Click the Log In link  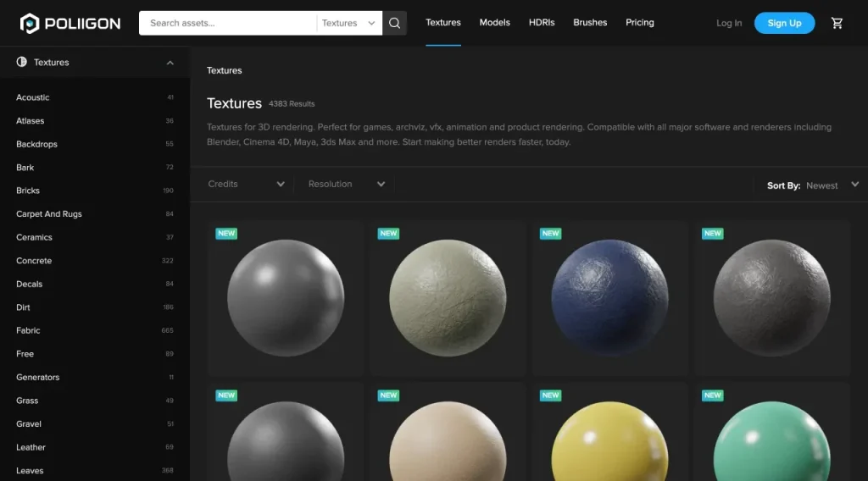[x=728, y=23]
